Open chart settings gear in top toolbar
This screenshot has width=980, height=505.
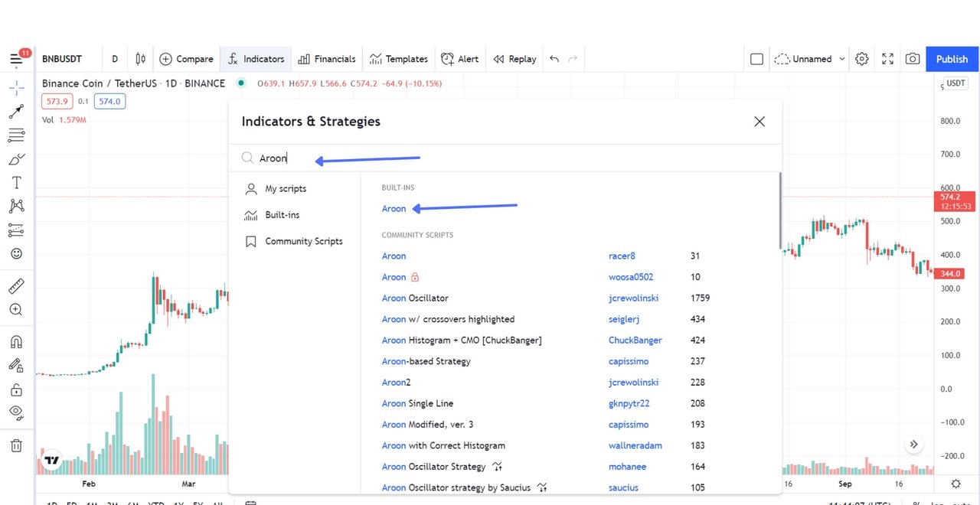[x=862, y=59]
